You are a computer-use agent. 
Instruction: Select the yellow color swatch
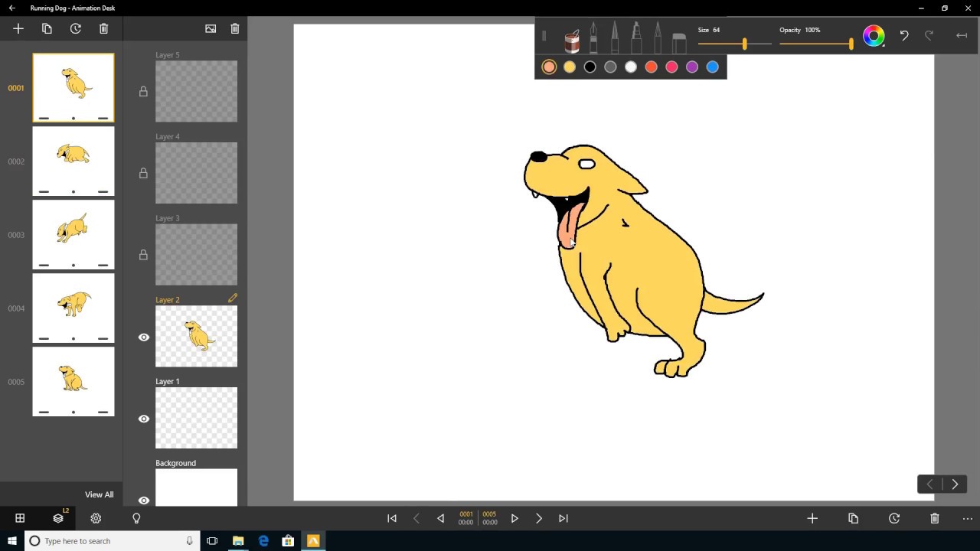click(x=570, y=67)
